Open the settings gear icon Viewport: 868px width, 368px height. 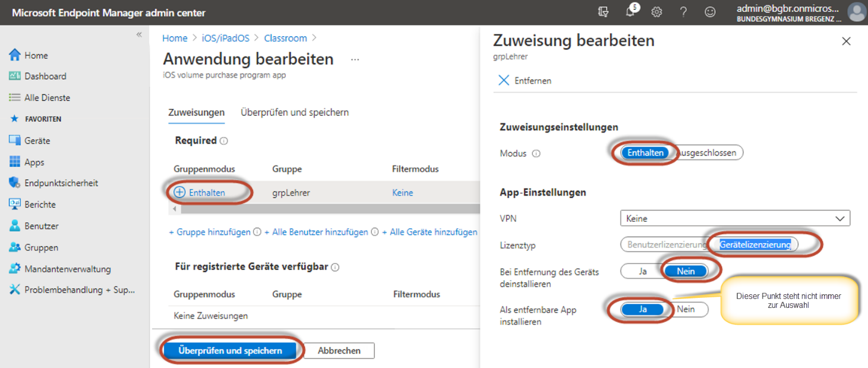656,12
